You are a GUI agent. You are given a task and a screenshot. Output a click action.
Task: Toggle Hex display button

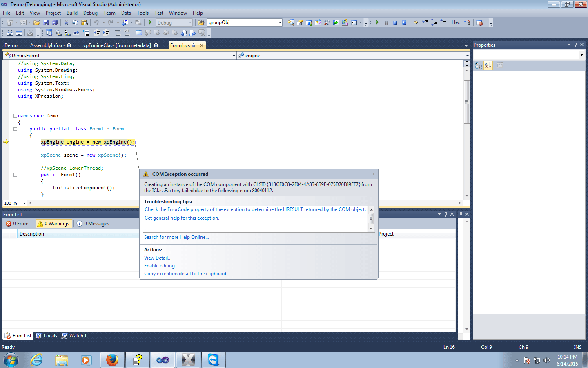pyautogui.click(x=456, y=22)
